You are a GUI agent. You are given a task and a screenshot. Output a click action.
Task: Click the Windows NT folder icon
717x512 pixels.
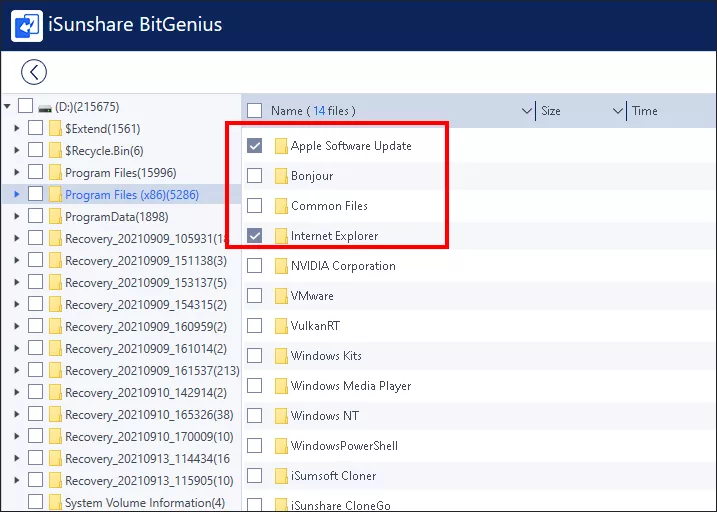click(281, 416)
